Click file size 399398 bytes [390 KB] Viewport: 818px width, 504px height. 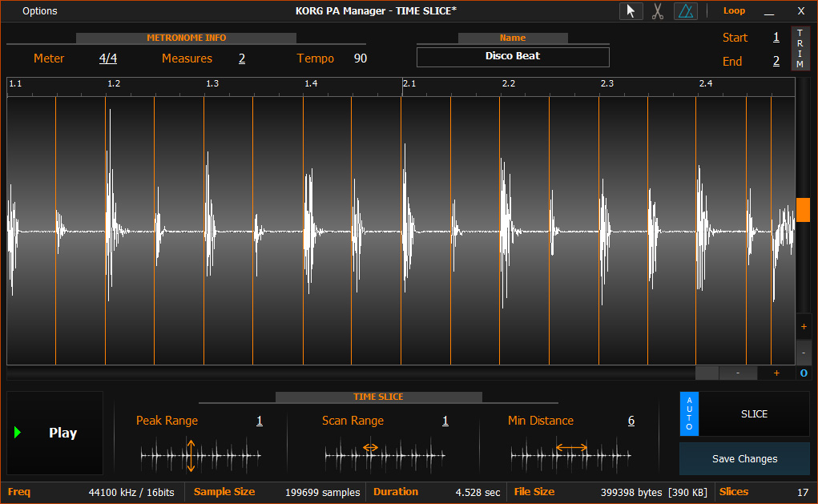pyautogui.click(x=654, y=493)
